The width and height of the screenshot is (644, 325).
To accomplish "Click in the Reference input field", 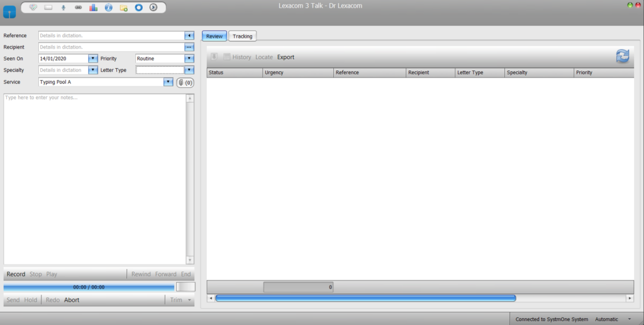I will (111, 35).
